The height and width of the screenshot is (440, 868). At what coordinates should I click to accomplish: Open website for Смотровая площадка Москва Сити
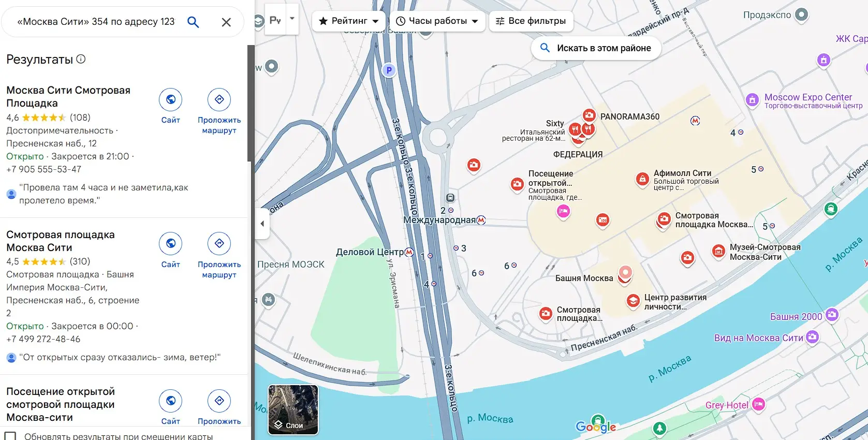[x=170, y=243]
